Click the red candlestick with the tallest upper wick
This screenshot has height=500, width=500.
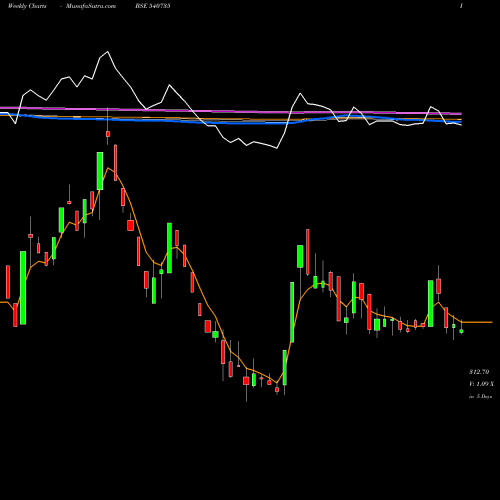(108, 134)
